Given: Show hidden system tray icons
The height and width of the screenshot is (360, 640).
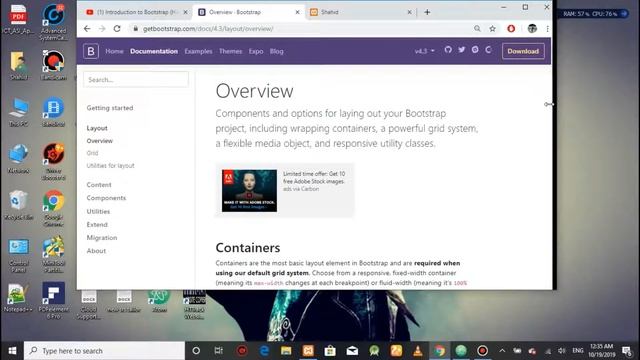Looking at the screenshot, I should click(x=502, y=351).
